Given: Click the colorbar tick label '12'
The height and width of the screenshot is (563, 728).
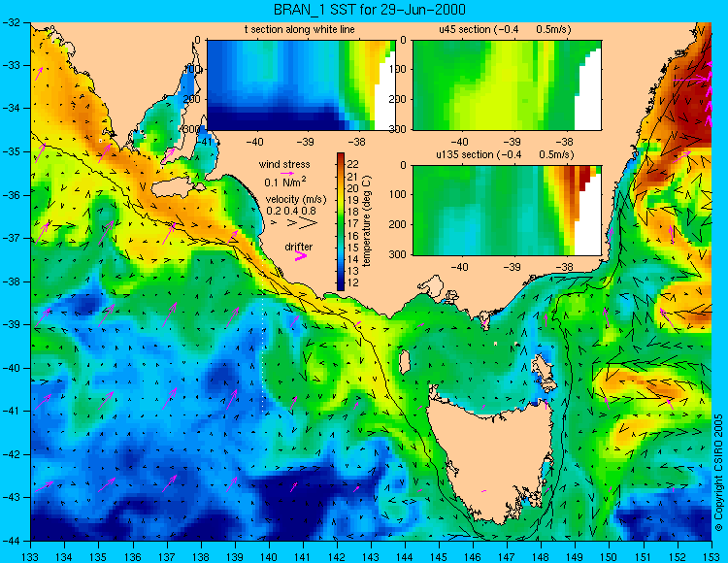Looking at the screenshot, I should [353, 282].
